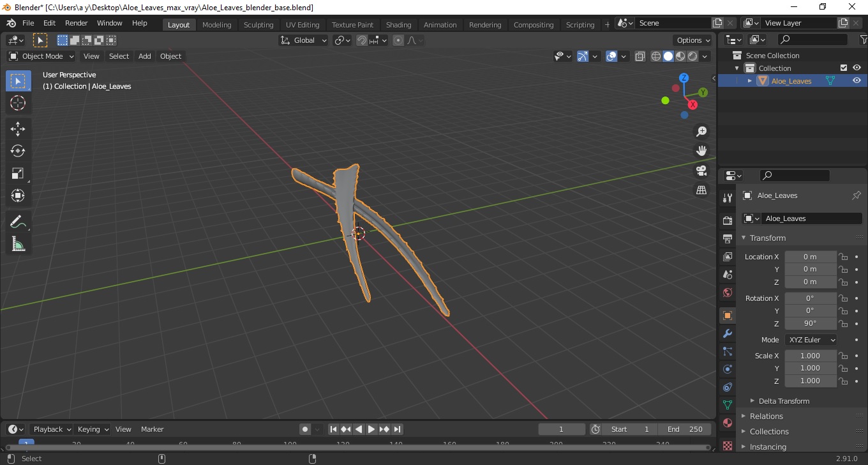Open the Output properties tab
This screenshot has width=868, height=465.
click(727, 239)
